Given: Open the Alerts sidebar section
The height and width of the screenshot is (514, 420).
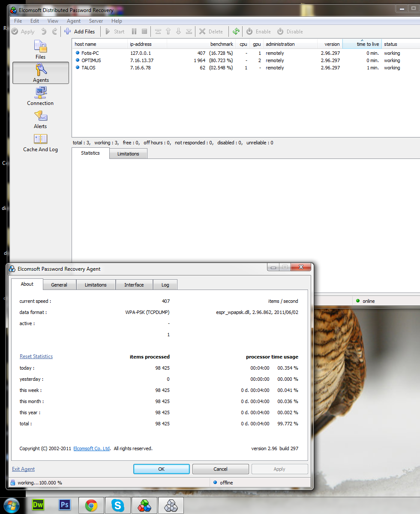Looking at the screenshot, I should coord(40,119).
